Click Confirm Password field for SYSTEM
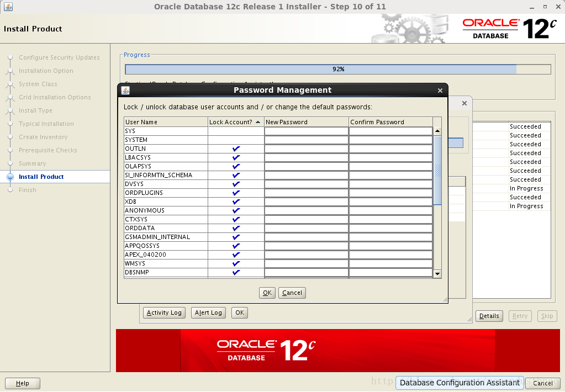This screenshot has height=392, width=565. click(390, 140)
